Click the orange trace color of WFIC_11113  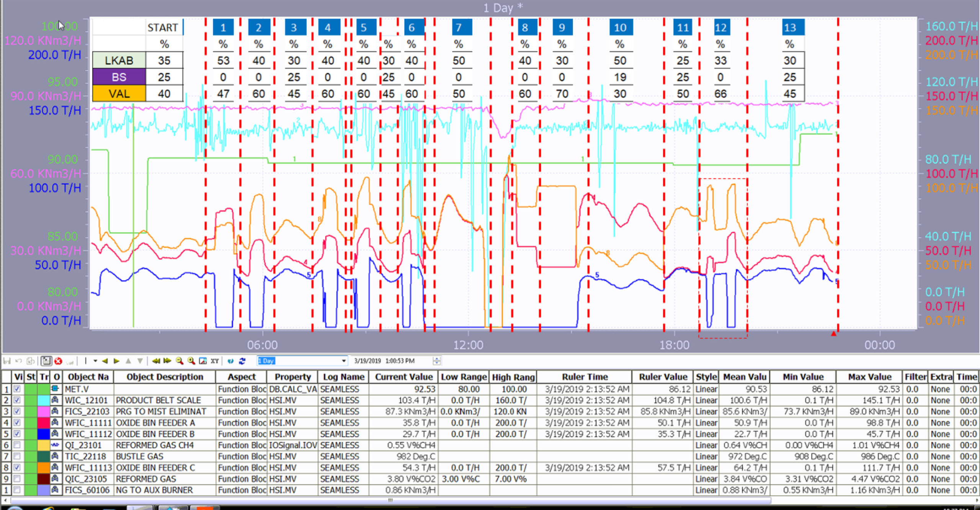pyautogui.click(x=44, y=467)
